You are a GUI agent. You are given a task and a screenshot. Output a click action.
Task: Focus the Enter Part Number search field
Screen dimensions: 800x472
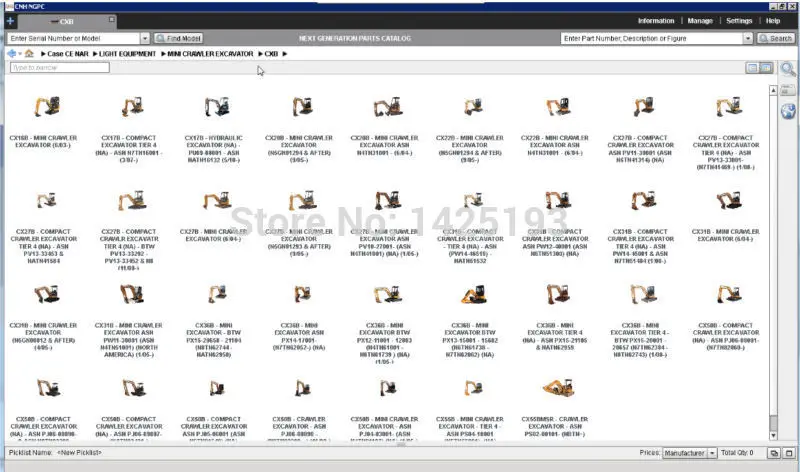tap(652, 38)
